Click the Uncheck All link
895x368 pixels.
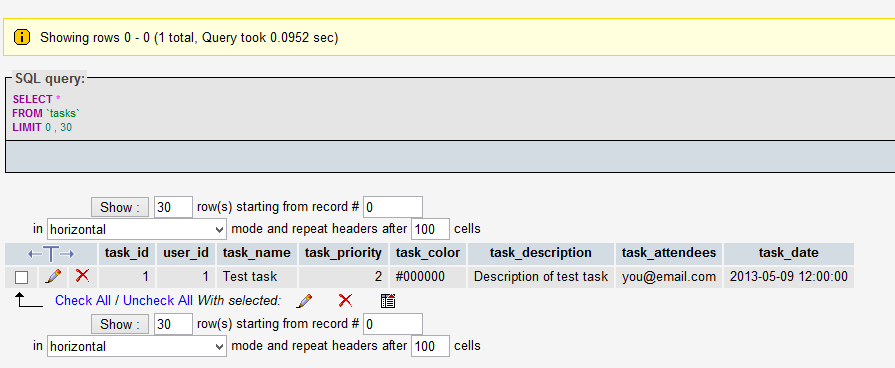pyautogui.click(x=158, y=300)
